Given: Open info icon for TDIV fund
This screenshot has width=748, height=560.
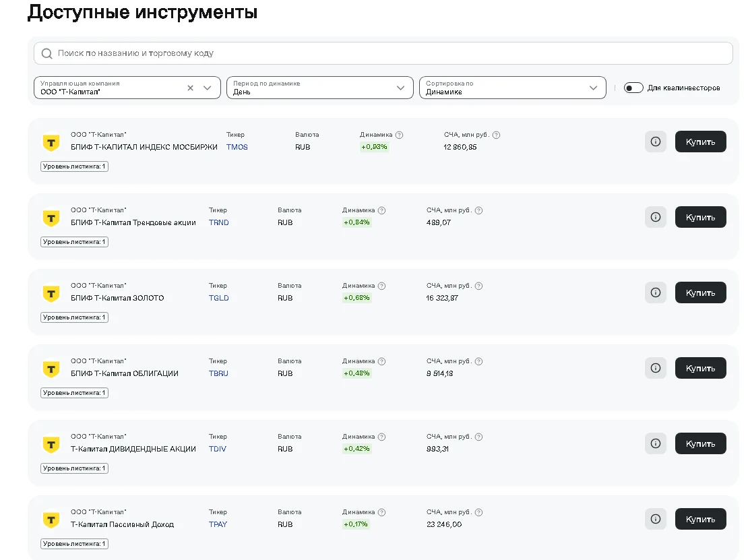Looking at the screenshot, I should 656,443.
